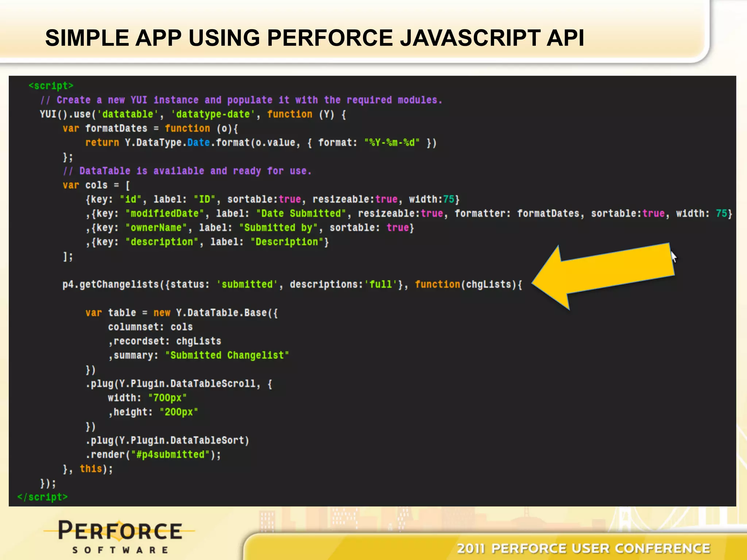Click "descriptions:'full'" in the code
This screenshot has height=560, width=747.
pos(344,284)
